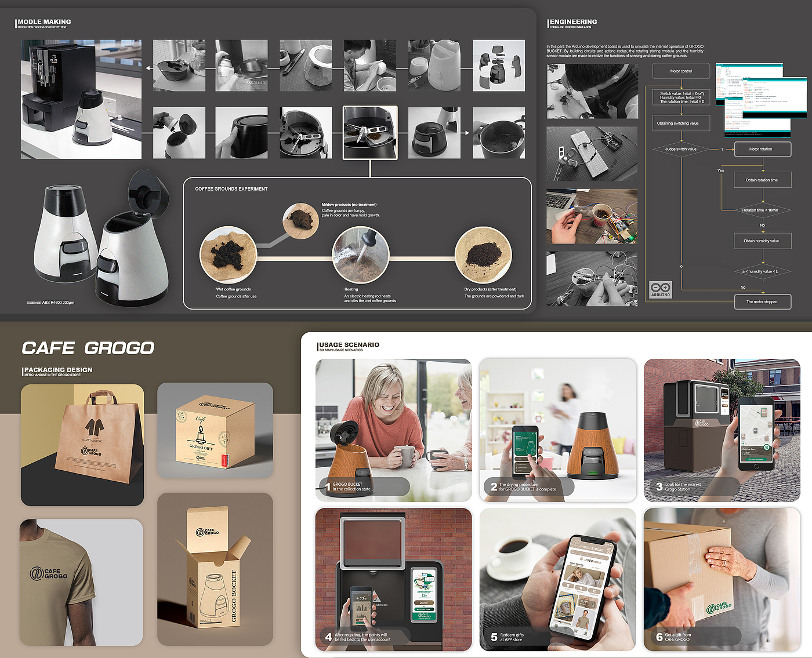Screen dimensions: 812x658
Task: Open the Wet coffee grounds circle image
Action: (x=229, y=255)
